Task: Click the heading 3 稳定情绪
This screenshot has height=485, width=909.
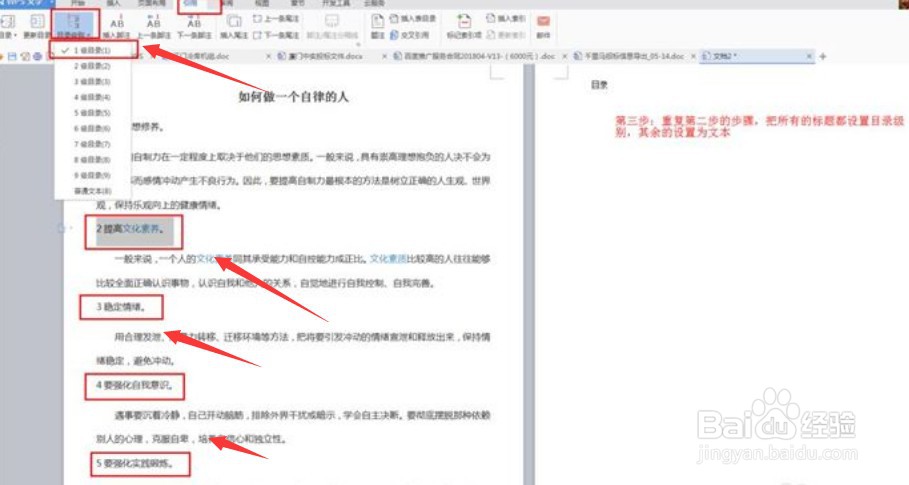Action: pos(121,307)
